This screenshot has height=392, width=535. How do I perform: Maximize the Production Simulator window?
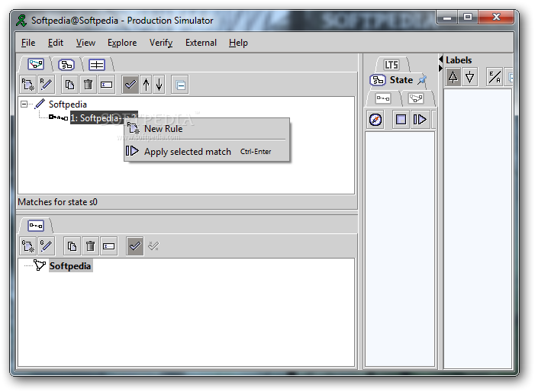pyautogui.click(x=468, y=17)
